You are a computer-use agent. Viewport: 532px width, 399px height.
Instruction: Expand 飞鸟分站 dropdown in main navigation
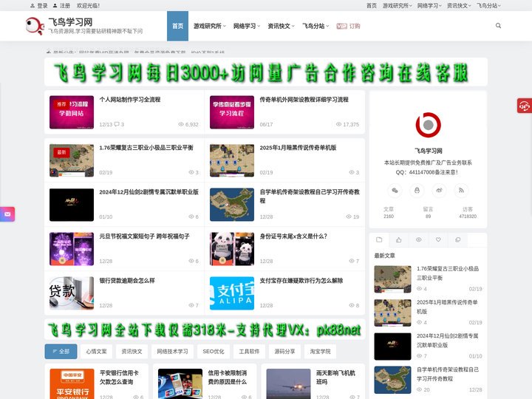pos(316,26)
